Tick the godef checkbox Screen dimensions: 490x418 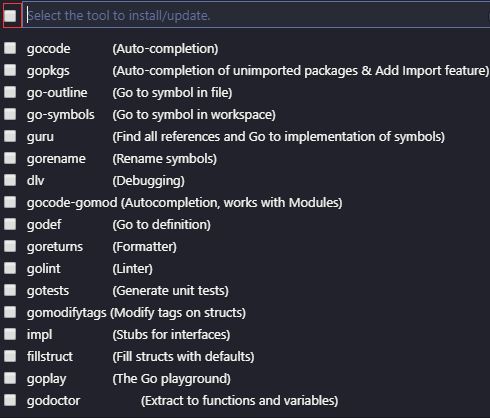pos(10,224)
